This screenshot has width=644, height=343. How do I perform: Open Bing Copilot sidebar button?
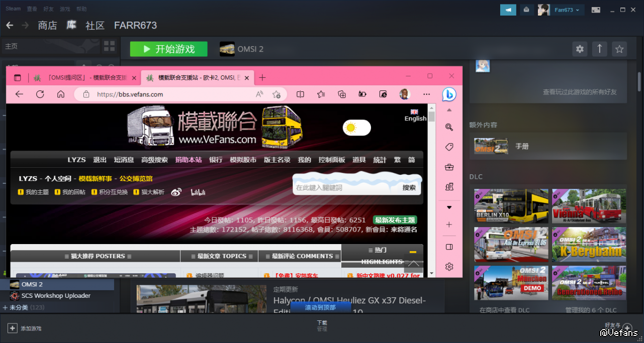(x=449, y=94)
